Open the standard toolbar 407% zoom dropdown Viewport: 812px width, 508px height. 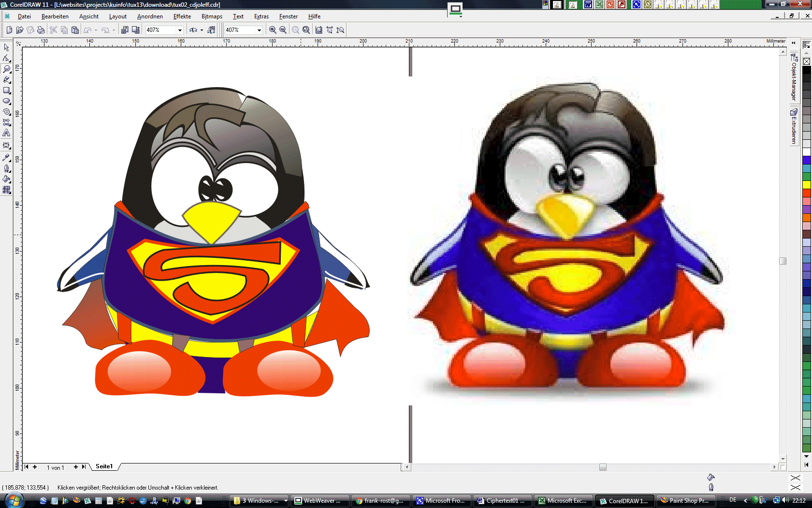click(180, 30)
